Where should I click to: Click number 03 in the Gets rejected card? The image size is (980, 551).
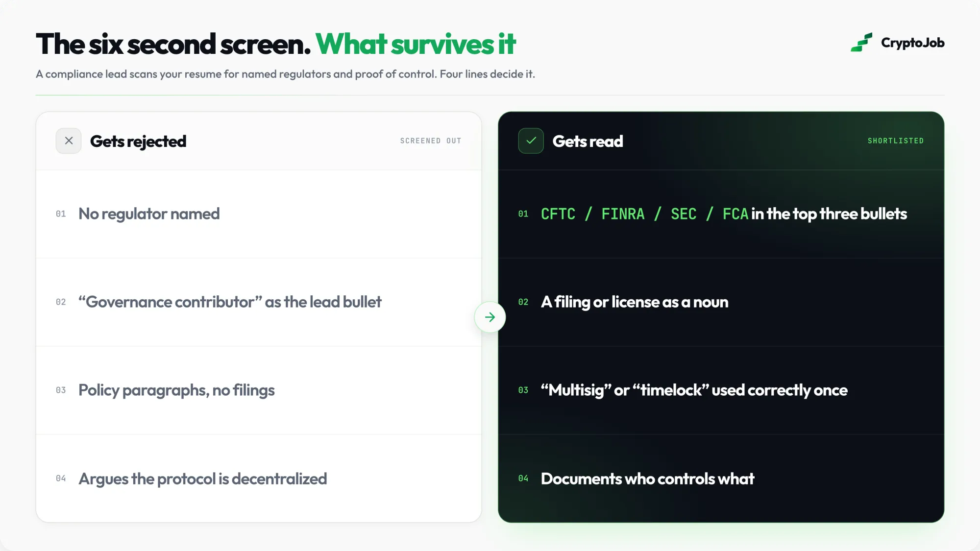pos(61,390)
